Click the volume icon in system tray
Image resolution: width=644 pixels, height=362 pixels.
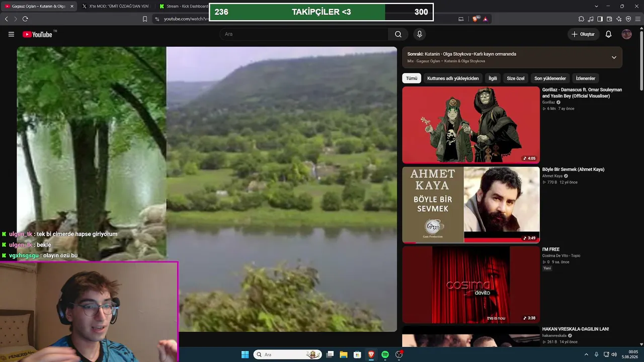point(614,354)
